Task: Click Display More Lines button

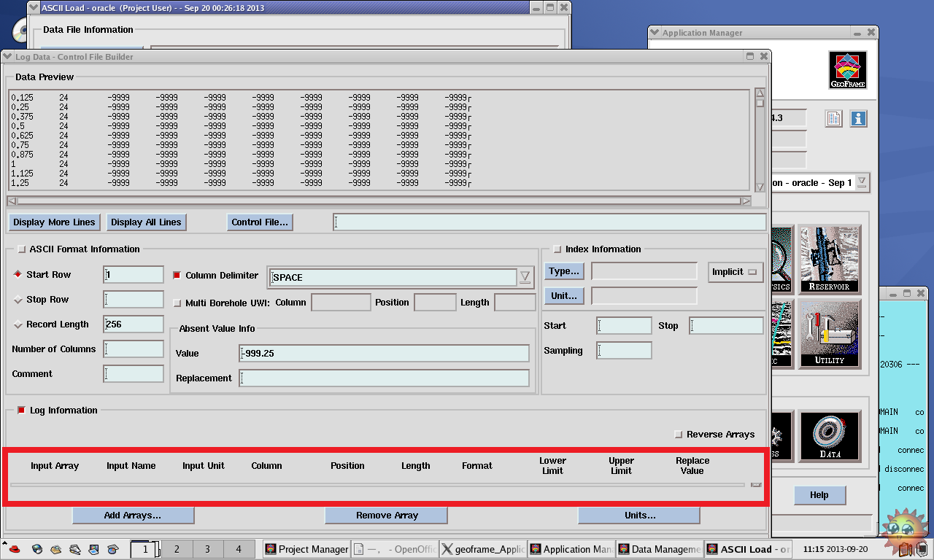Action: [54, 222]
